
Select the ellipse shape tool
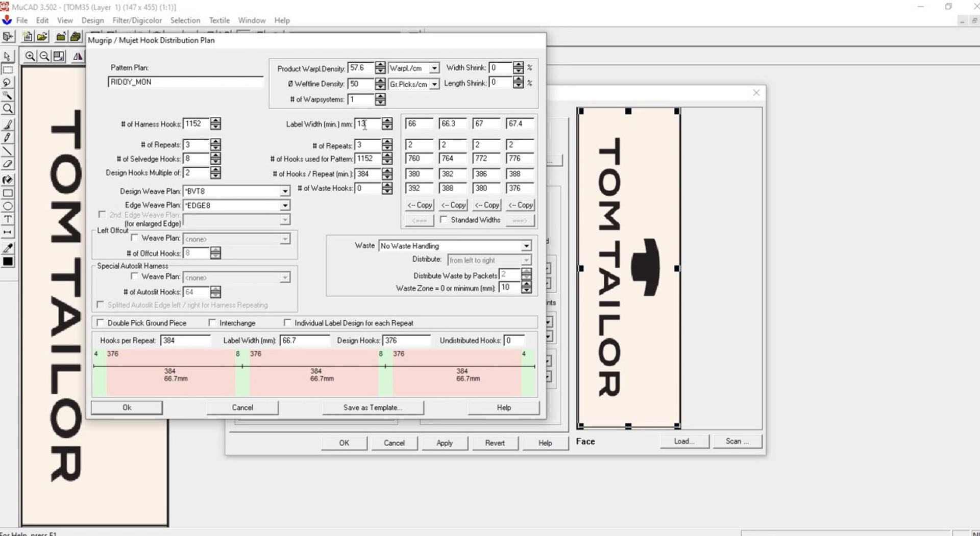pos(8,206)
